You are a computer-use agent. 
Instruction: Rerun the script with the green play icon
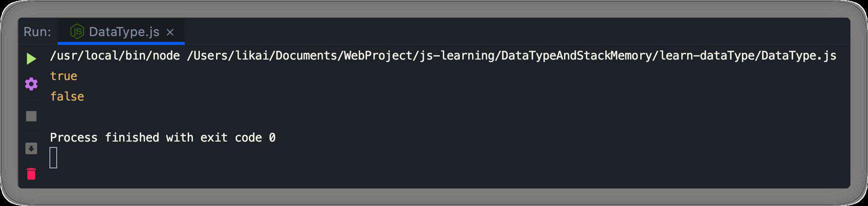point(31,59)
